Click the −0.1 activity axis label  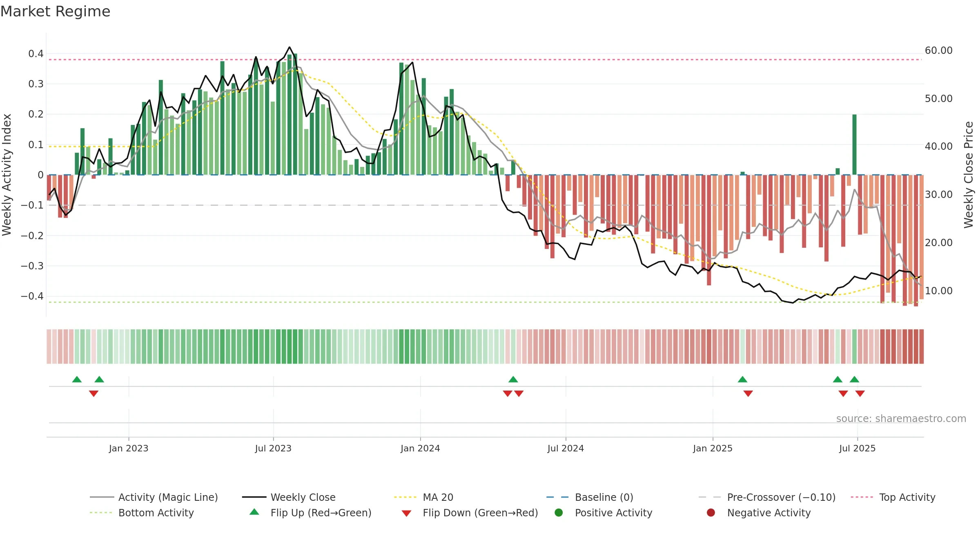coord(32,205)
